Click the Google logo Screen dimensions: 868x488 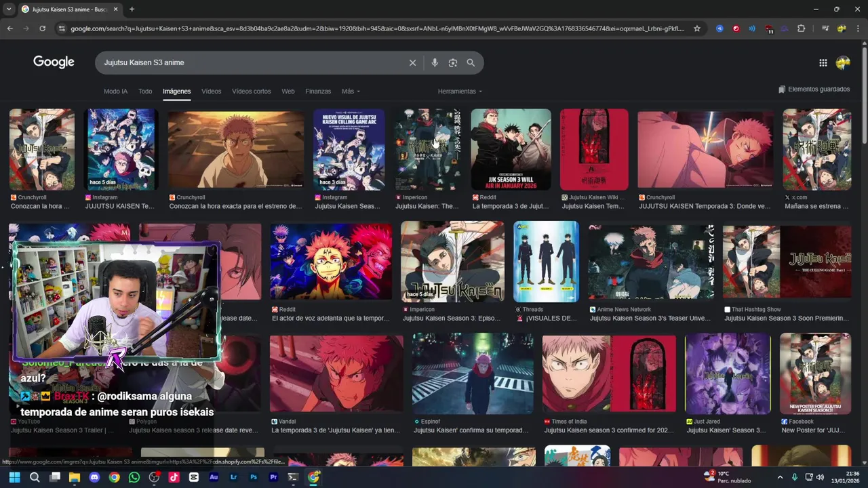pos(54,62)
